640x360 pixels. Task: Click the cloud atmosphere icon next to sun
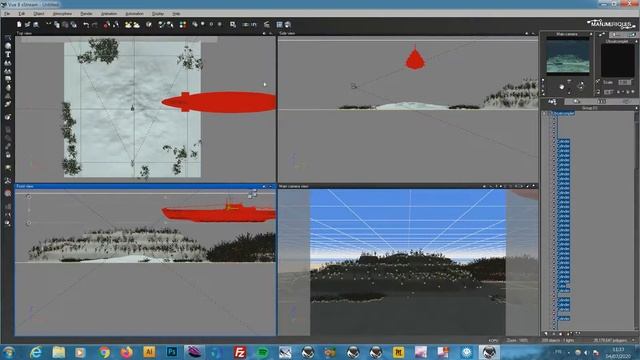[x=136, y=24]
